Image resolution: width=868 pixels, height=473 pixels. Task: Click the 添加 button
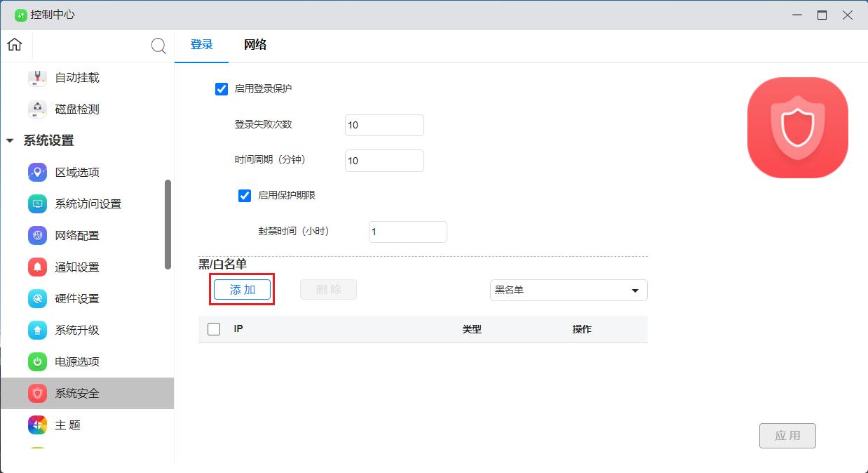(242, 290)
